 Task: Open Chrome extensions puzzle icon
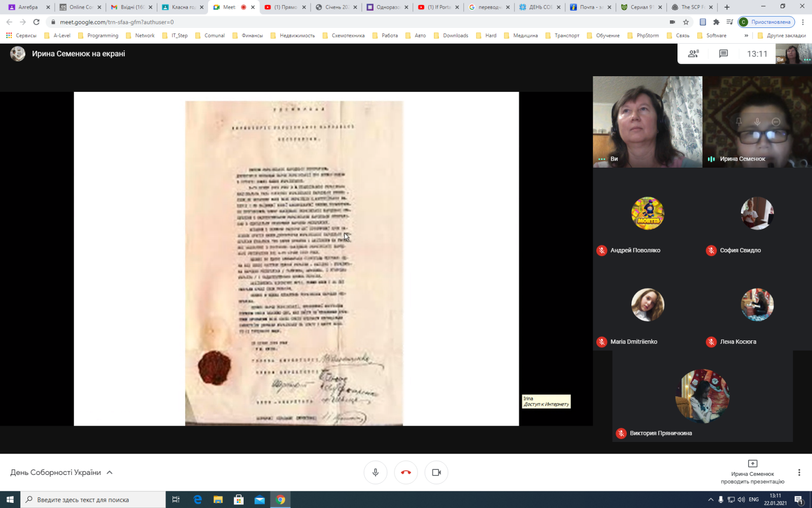(x=716, y=22)
